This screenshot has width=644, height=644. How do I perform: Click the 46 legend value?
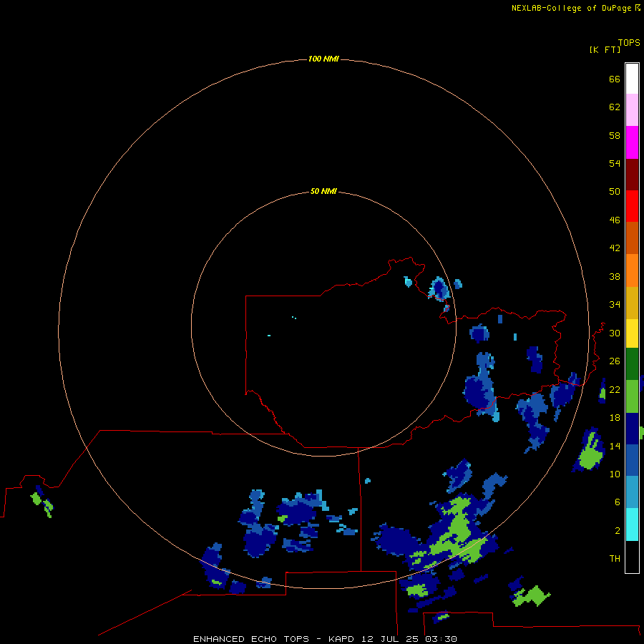point(615,220)
